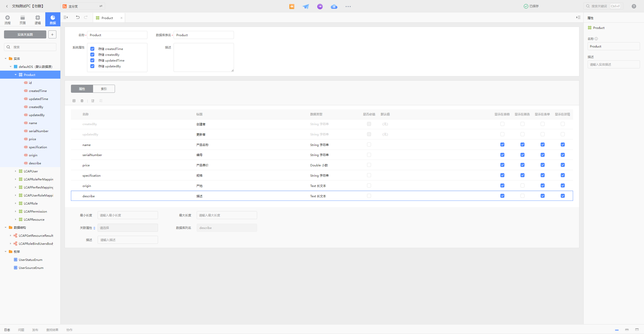Click the trash delete attribute icon

click(82, 101)
